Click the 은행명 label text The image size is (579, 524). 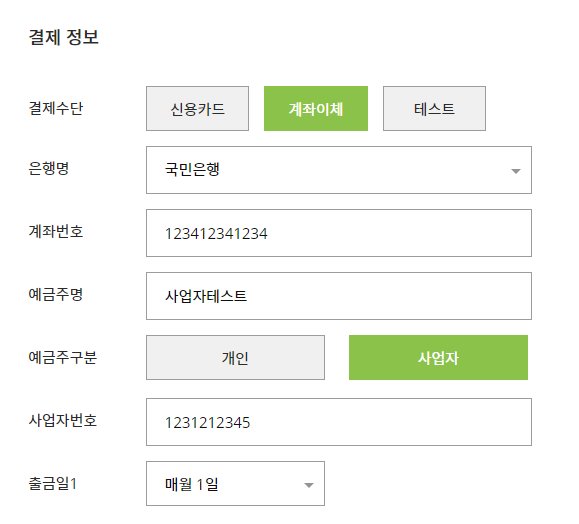click(49, 168)
